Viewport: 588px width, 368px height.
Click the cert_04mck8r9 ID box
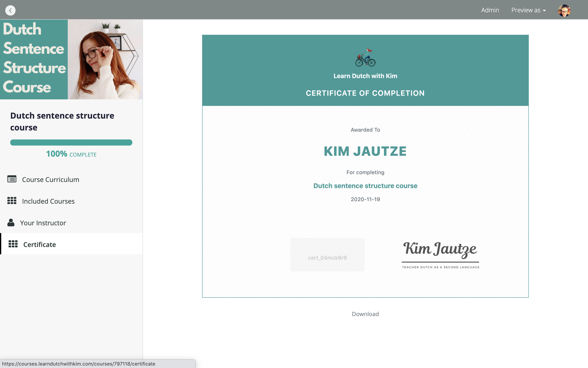[327, 255]
